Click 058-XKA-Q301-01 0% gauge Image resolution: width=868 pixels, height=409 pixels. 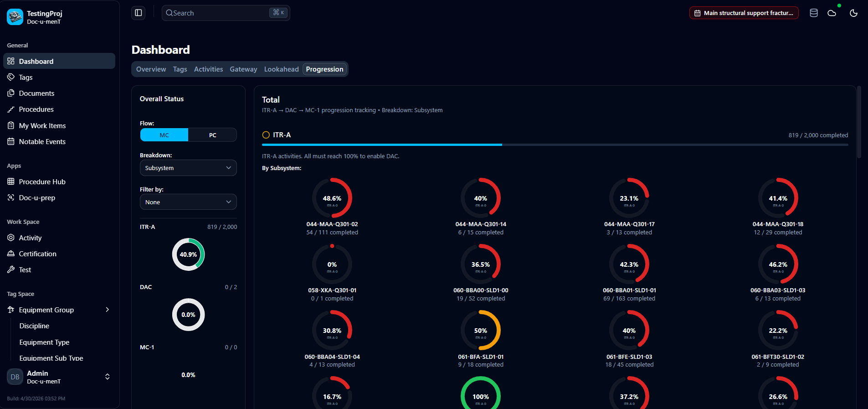332,264
